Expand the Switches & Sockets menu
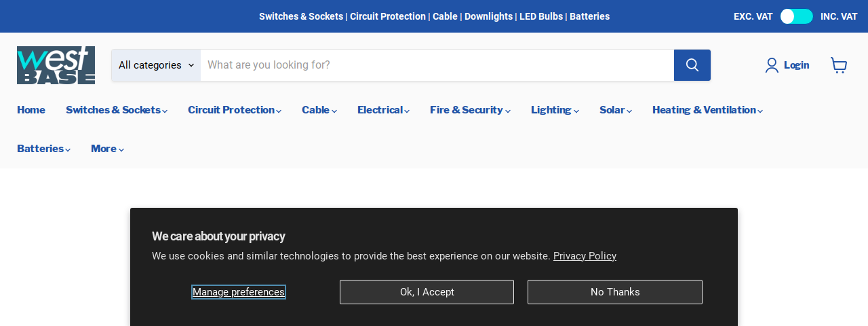This screenshot has height=326, width=868. [x=117, y=110]
